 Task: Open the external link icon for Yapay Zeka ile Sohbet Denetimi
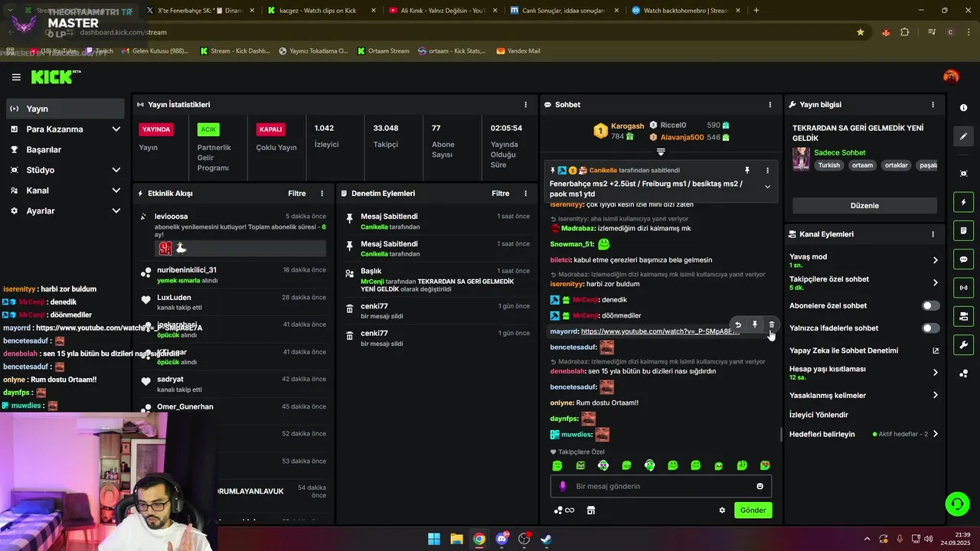point(935,350)
